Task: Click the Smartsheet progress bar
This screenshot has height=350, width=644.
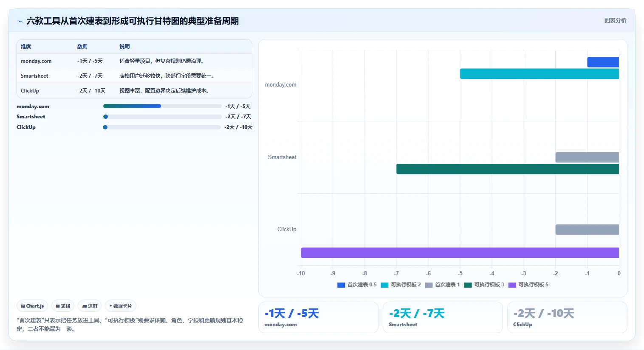Action: [x=162, y=117]
